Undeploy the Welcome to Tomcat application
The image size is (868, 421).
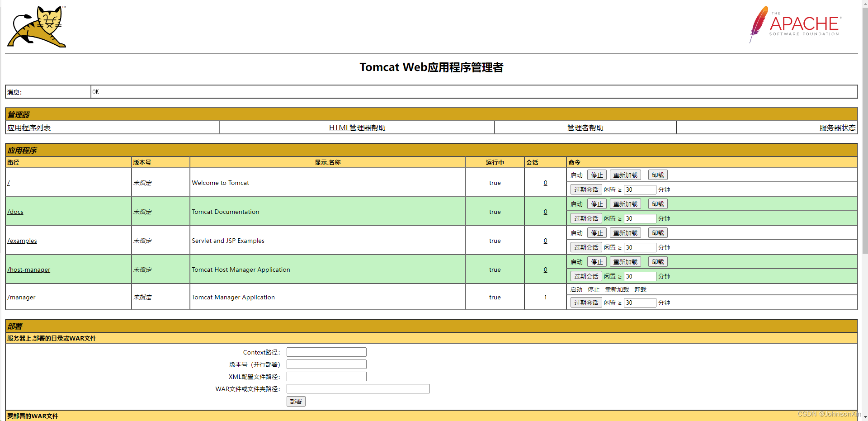(658, 175)
